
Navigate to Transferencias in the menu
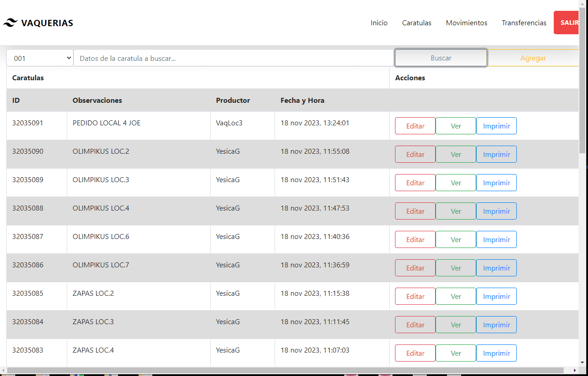click(524, 23)
